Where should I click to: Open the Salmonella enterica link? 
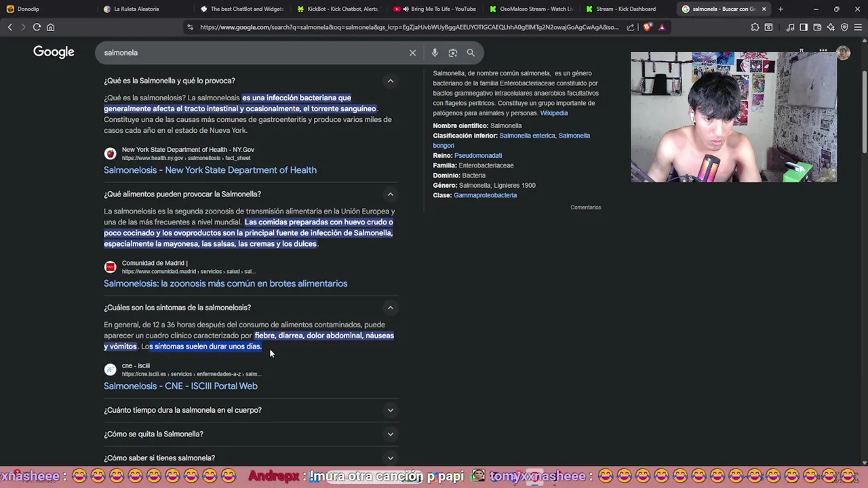click(x=527, y=136)
